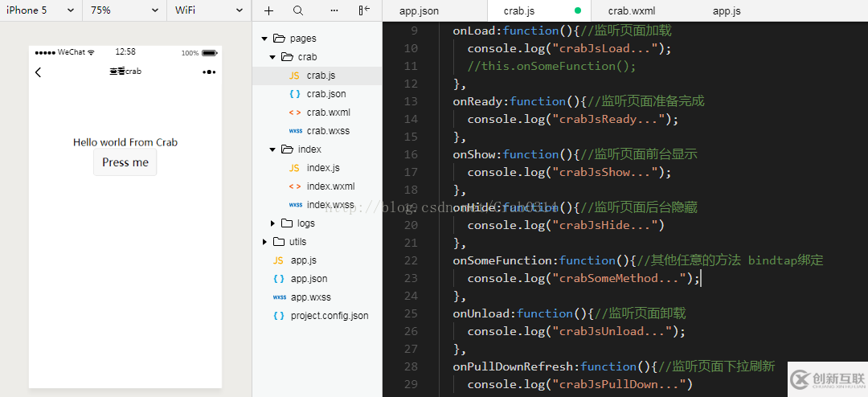Open the iPhone 5 device dropdown

[40, 10]
